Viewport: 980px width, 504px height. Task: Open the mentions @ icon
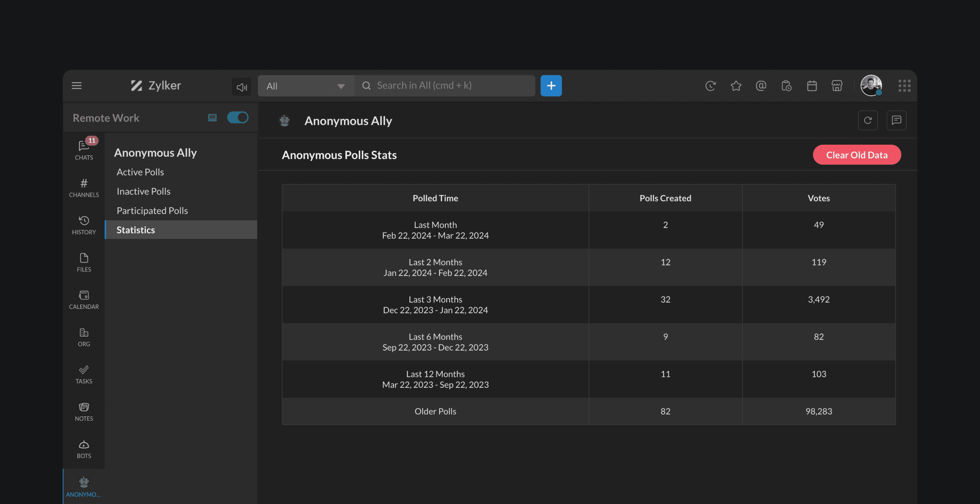click(x=761, y=86)
